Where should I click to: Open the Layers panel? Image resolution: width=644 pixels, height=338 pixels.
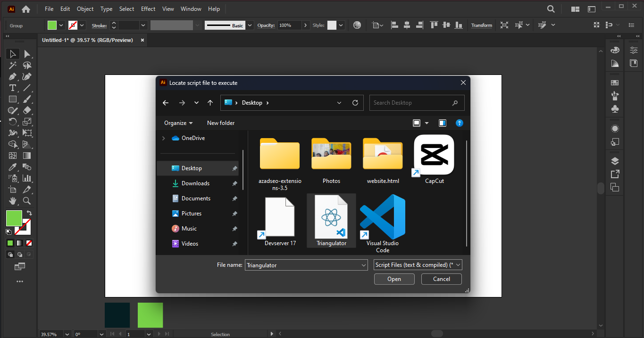click(x=615, y=160)
